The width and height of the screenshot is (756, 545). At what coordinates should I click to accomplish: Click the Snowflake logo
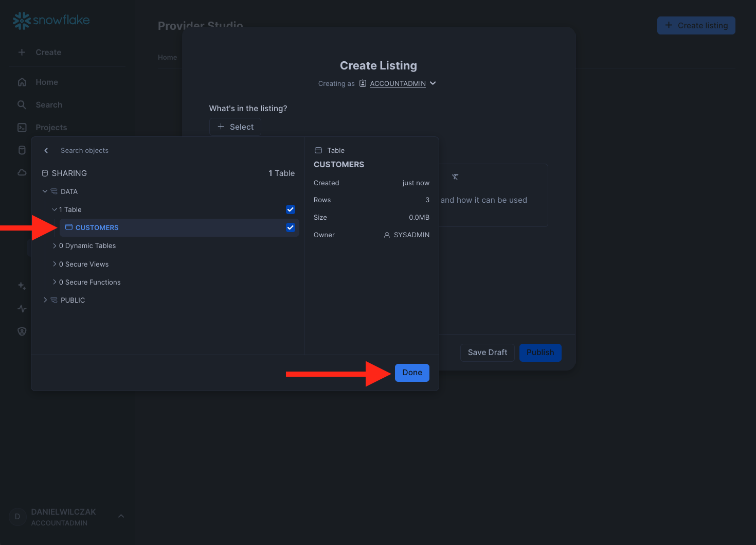[51, 20]
